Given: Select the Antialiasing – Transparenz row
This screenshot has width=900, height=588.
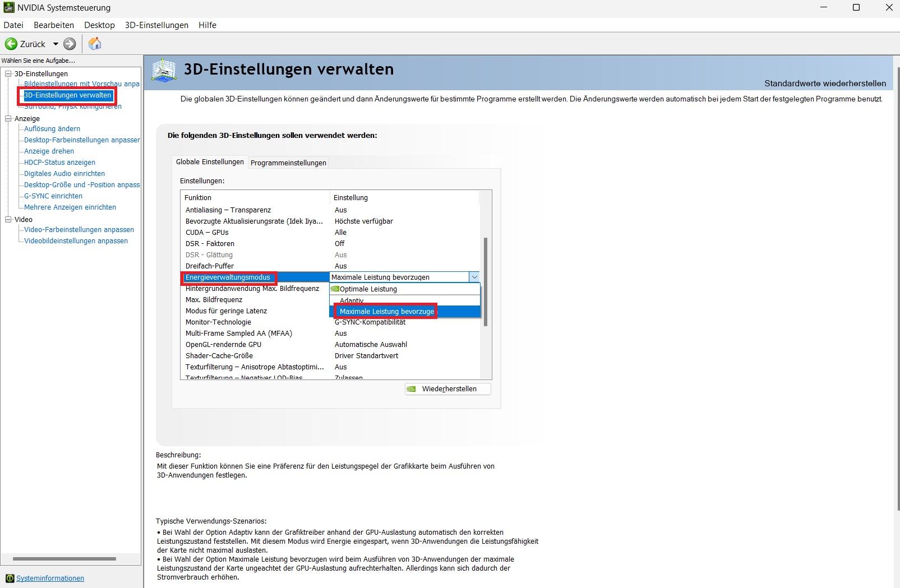Looking at the screenshot, I should 330,210.
